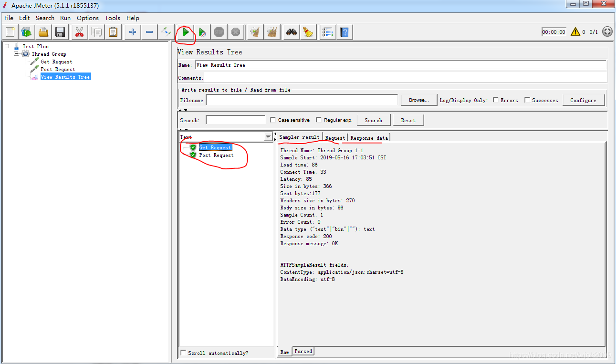The width and height of the screenshot is (616, 364).
Task: Open a test plan via folder icon
Action: coord(43,32)
